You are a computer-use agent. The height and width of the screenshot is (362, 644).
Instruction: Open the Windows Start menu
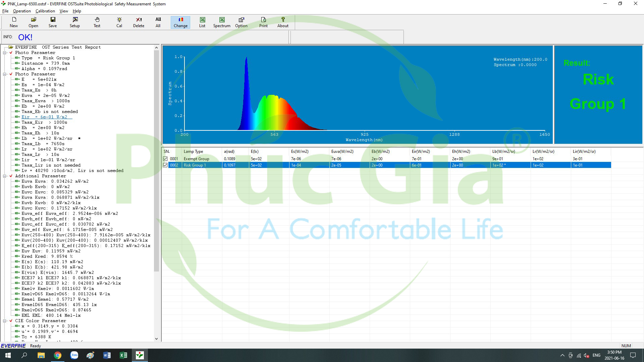point(8,355)
